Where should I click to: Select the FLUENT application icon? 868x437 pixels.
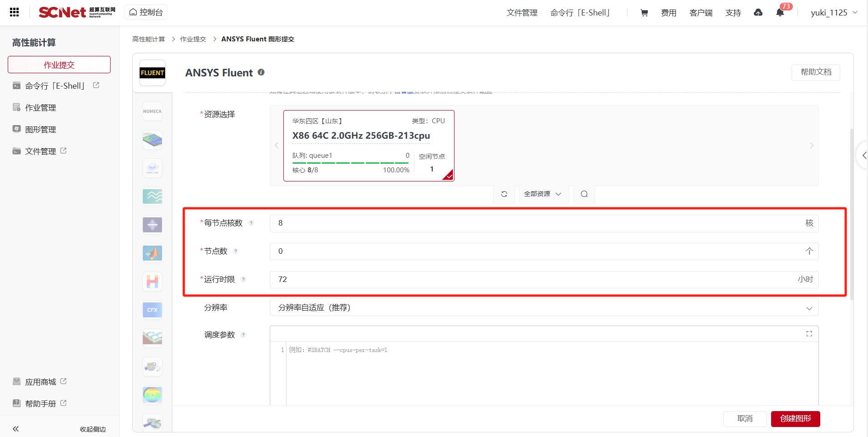152,73
